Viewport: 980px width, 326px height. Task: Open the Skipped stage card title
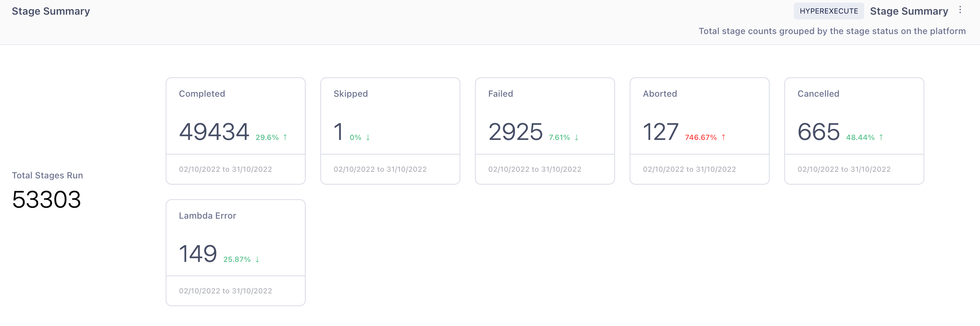[350, 93]
